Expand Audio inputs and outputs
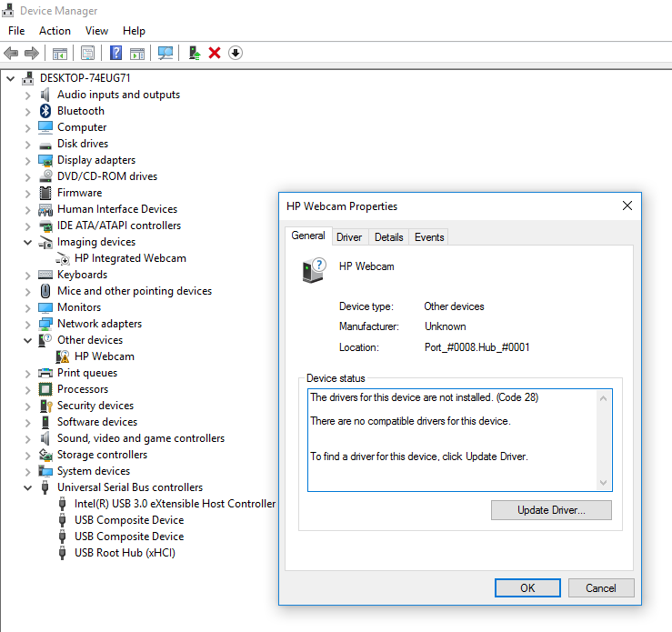672x632 pixels. click(x=28, y=95)
